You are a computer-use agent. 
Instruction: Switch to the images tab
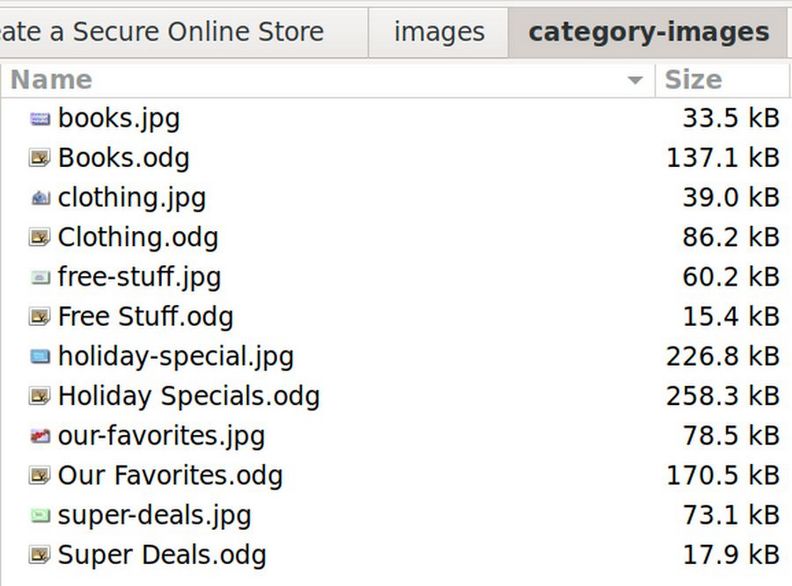[x=439, y=32]
